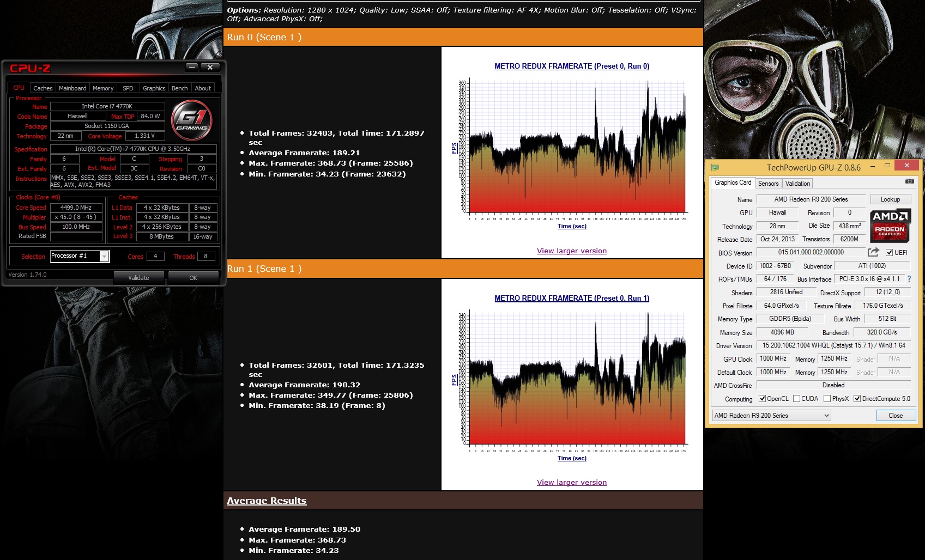
Task: Open the Validation tab in GPU-Z
Action: click(797, 184)
